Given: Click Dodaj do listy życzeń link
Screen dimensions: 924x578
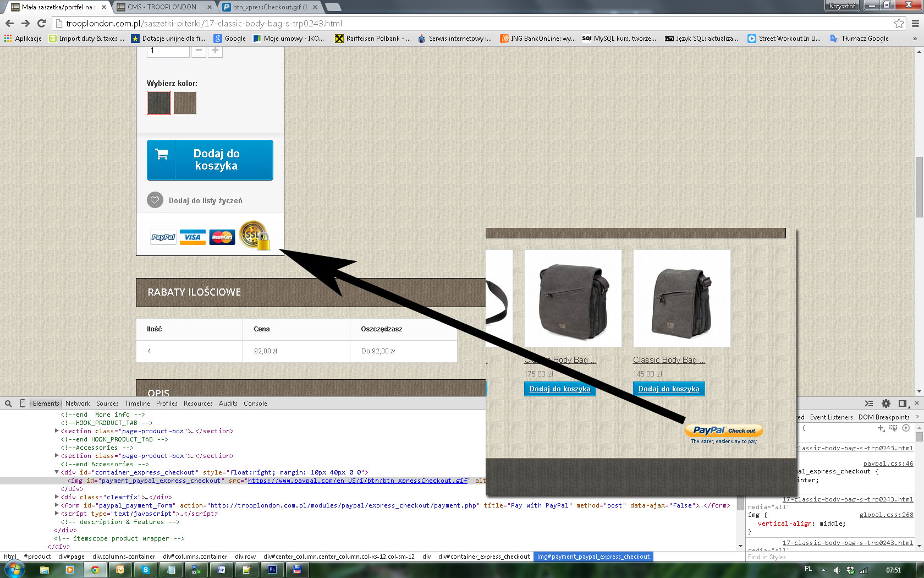Looking at the screenshot, I should click(x=205, y=201).
